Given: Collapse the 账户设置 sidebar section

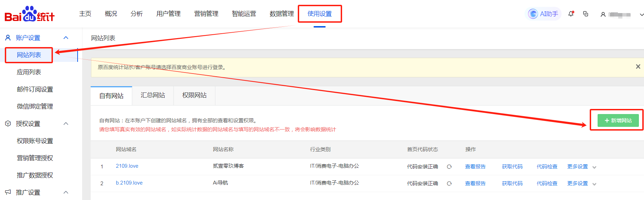Looking at the screenshot, I should (x=66, y=38).
